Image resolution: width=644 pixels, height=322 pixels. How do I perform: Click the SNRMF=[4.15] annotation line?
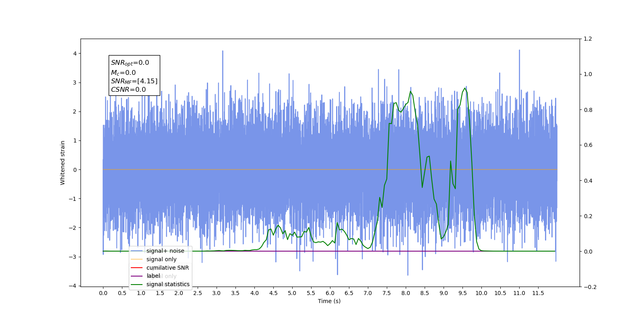point(134,81)
